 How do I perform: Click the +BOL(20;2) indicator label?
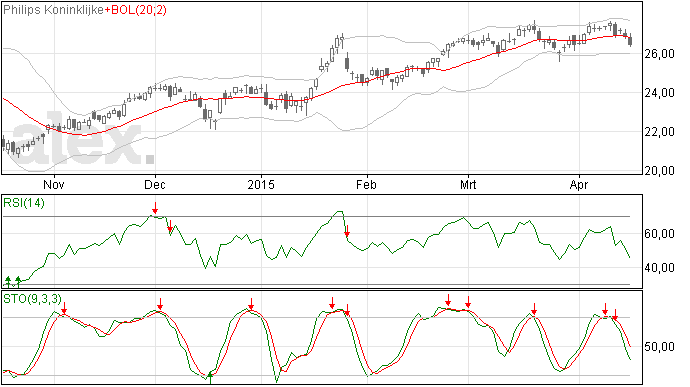click(136, 10)
